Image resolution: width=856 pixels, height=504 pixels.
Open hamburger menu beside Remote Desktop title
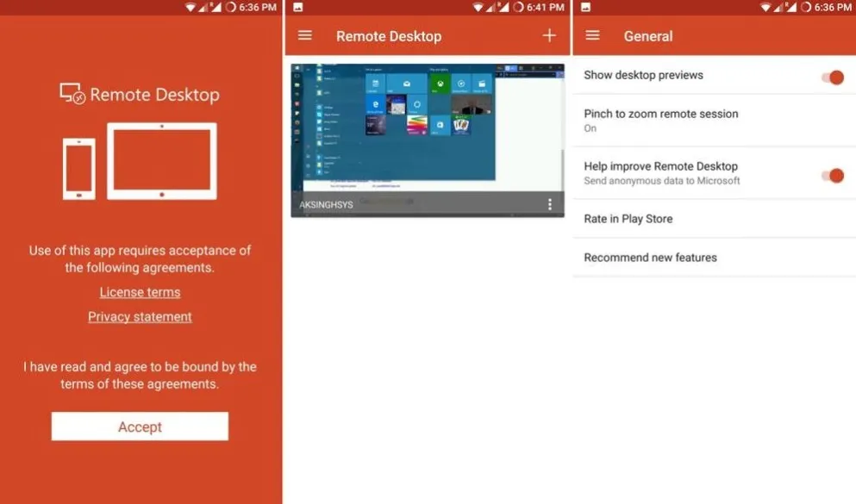point(305,35)
